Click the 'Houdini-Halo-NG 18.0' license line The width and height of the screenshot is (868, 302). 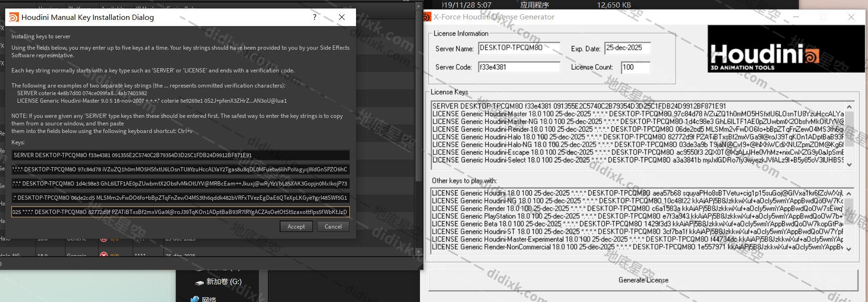pyautogui.click(x=638, y=144)
